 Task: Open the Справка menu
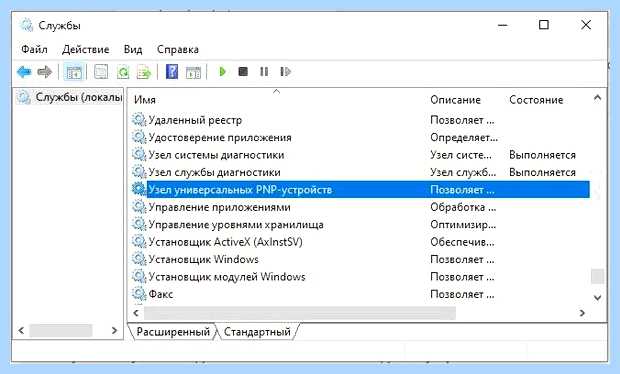tap(178, 49)
